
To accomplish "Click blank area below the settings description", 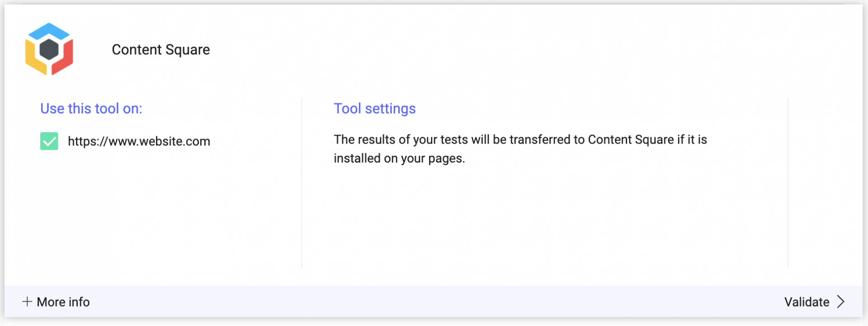I will [542, 217].
